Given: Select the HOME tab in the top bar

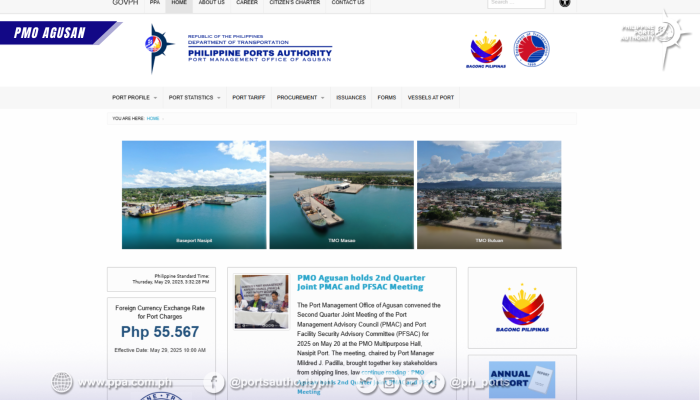Looking at the screenshot, I should click(179, 3).
